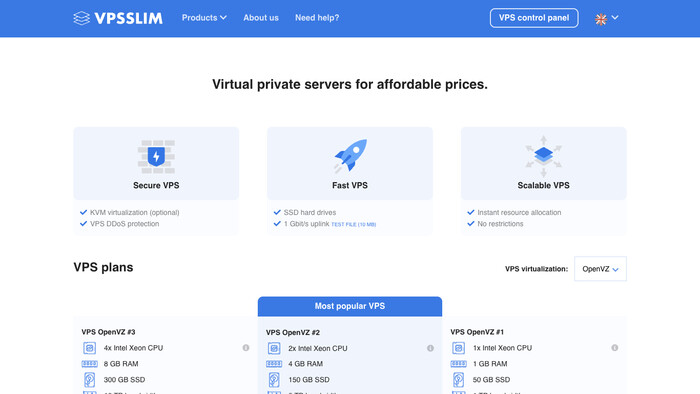
Task: Open the Products dropdown menu
Action: pyautogui.click(x=204, y=18)
